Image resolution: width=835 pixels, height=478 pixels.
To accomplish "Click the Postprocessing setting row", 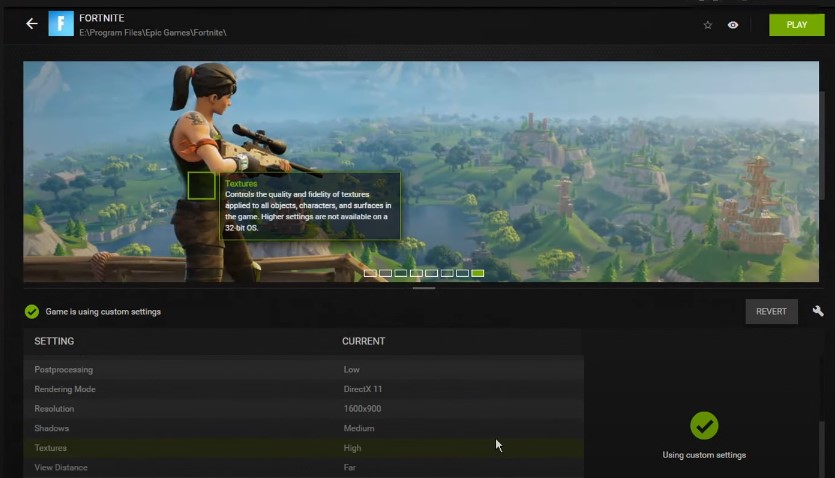I will click(x=304, y=369).
